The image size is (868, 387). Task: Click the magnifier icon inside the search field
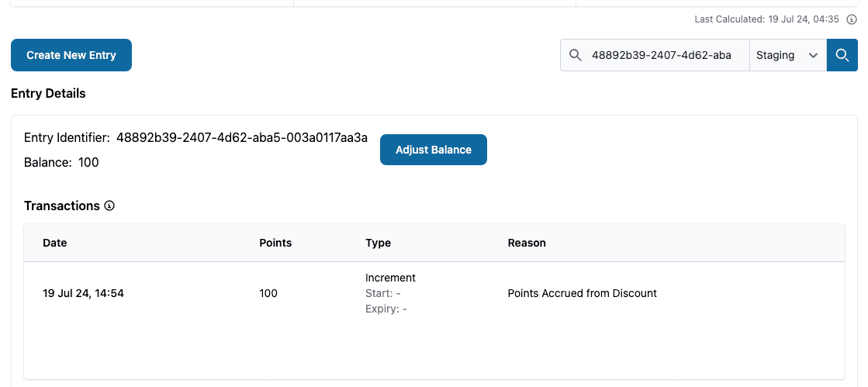(576, 55)
